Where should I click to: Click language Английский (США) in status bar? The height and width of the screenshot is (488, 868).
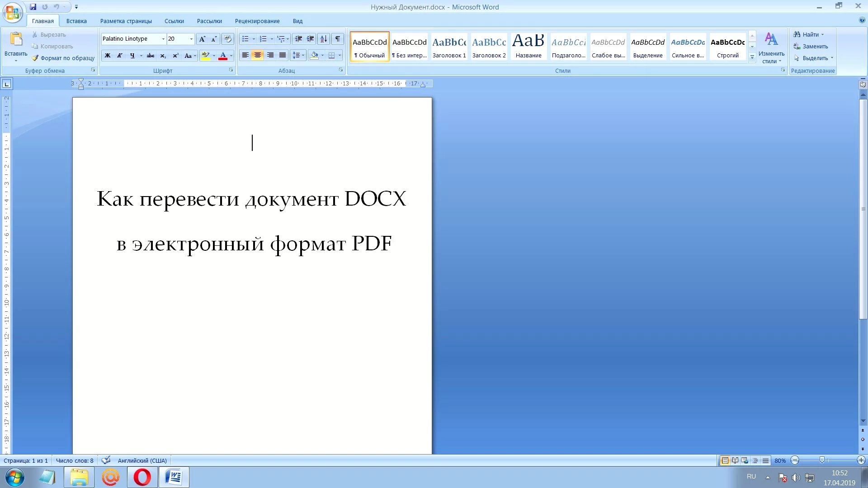(x=142, y=460)
